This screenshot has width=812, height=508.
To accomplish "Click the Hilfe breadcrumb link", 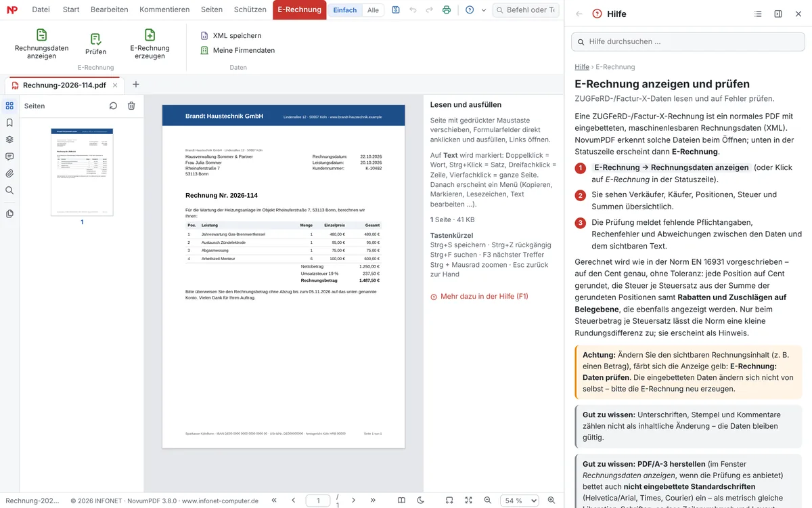I will [x=582, y=67].
